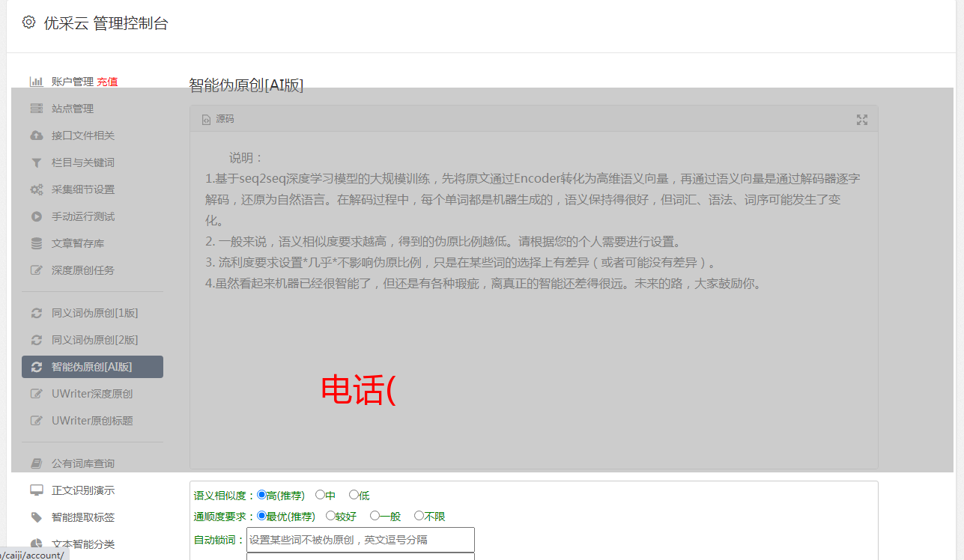Click the edit icon for UWriter深度原创
Viewport: 964px width, 560px height.
(x=36, y=394)
